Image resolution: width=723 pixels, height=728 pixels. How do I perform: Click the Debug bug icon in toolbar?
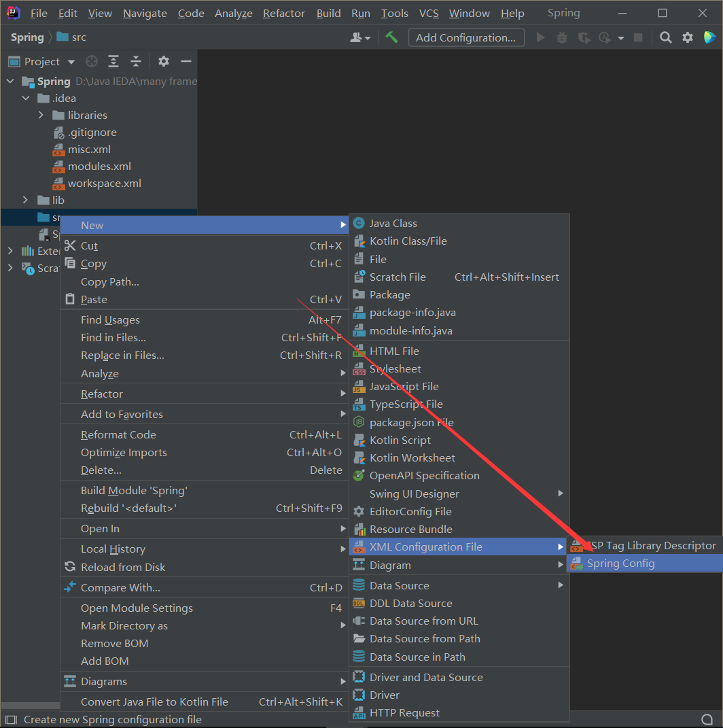pos(561,37)
